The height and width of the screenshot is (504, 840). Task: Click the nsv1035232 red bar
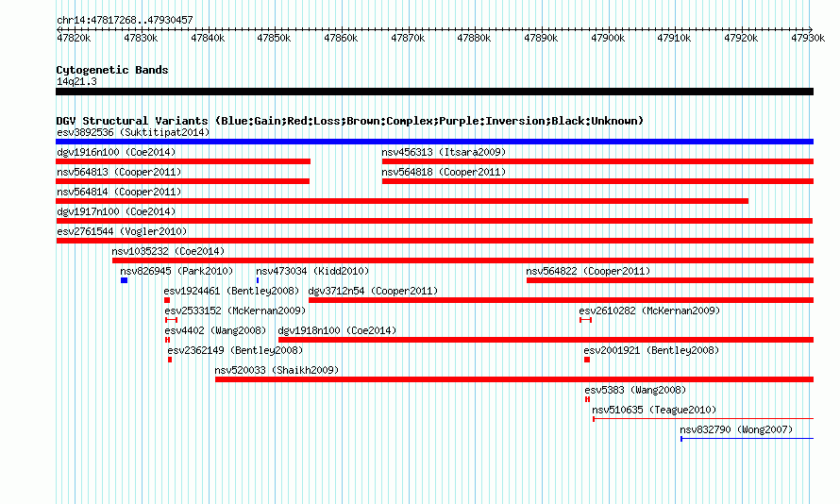462,260
